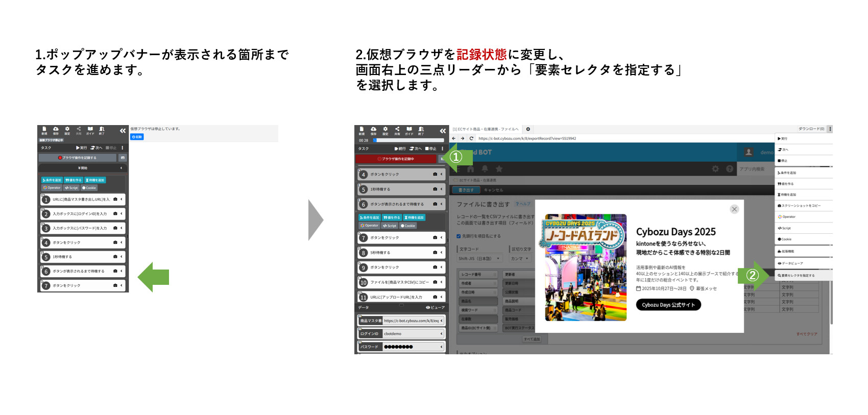This screenshot has width=868, height=415.
Task: Close the Cybozu Days 2025 popup banner
Action: coord(734,209)
